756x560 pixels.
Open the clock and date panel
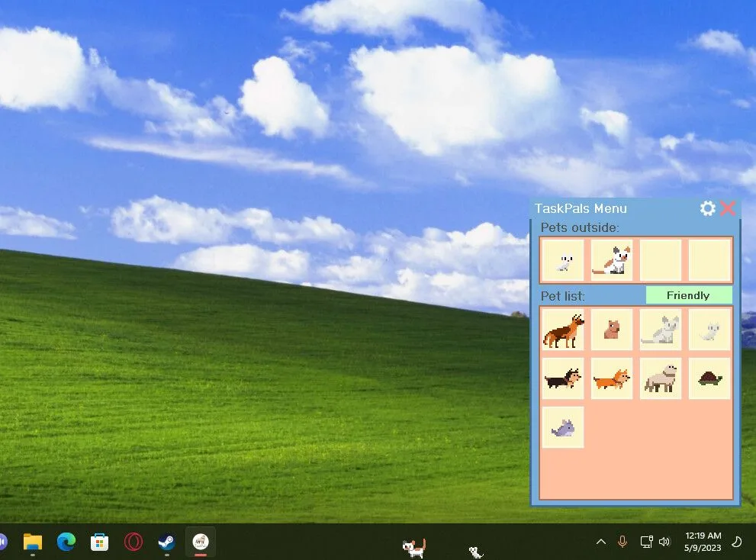pos(703,542)
